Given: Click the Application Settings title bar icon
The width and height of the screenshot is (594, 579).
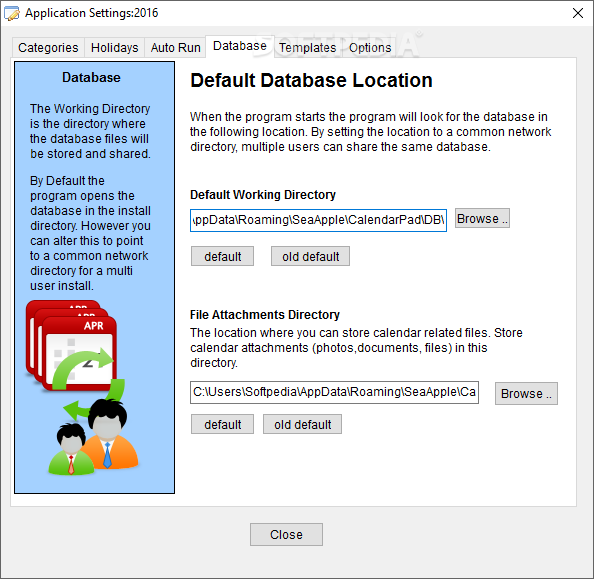Looking at the screenshot, I should pos(11,13).
